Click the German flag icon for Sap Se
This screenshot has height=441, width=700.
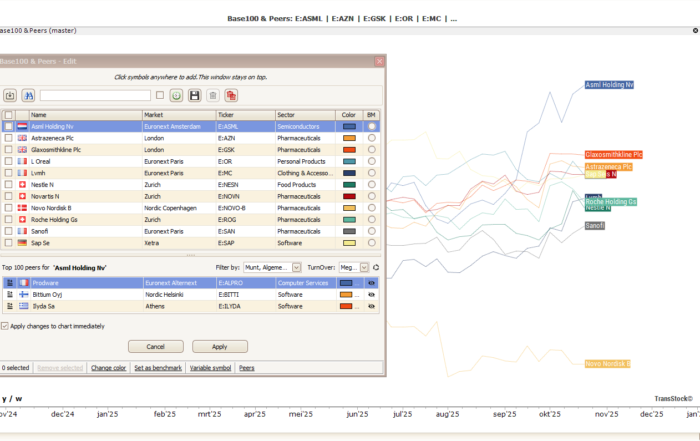coord(22,243)
